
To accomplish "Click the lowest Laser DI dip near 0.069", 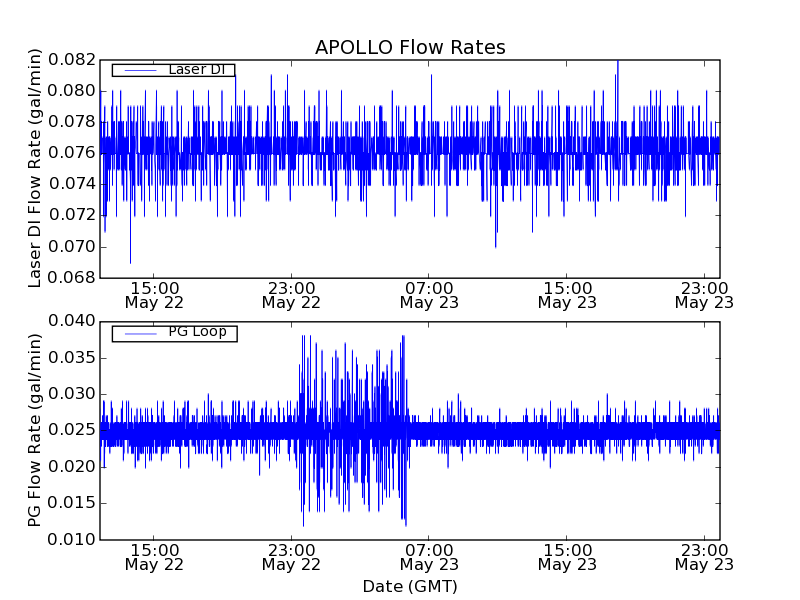I will 130,260.
